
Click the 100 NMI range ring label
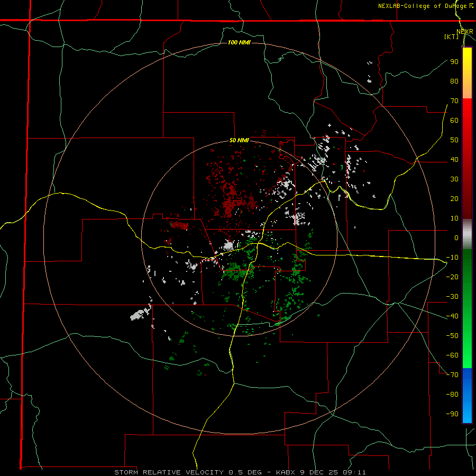239,42
